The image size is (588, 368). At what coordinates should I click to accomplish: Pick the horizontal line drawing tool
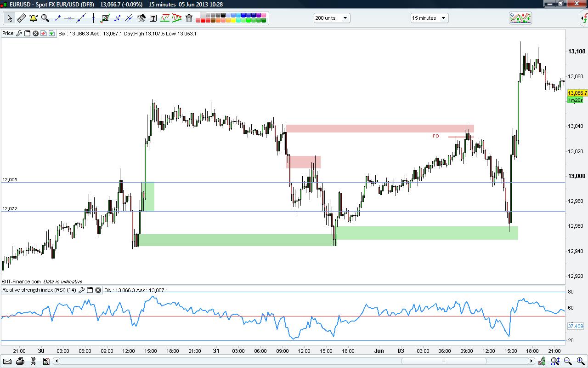pos(69,18)
